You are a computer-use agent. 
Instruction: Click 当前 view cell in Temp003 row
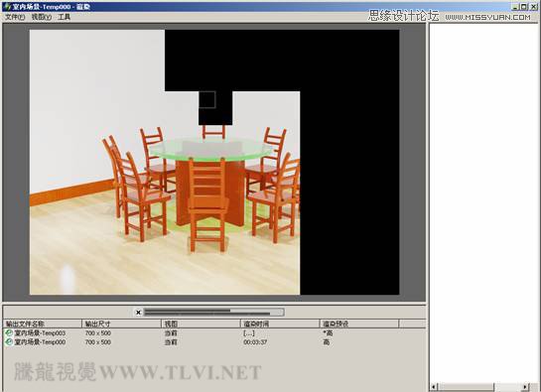click(171, 333)
